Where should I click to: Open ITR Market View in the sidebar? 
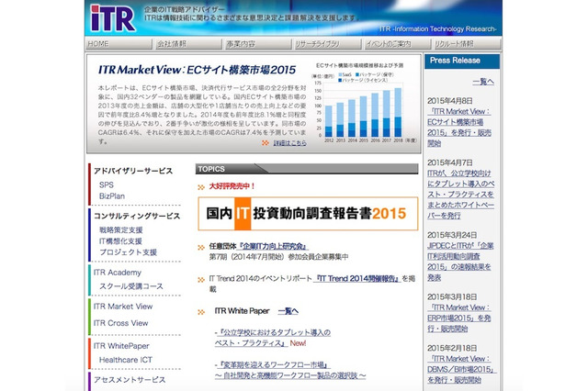point(123,307)
